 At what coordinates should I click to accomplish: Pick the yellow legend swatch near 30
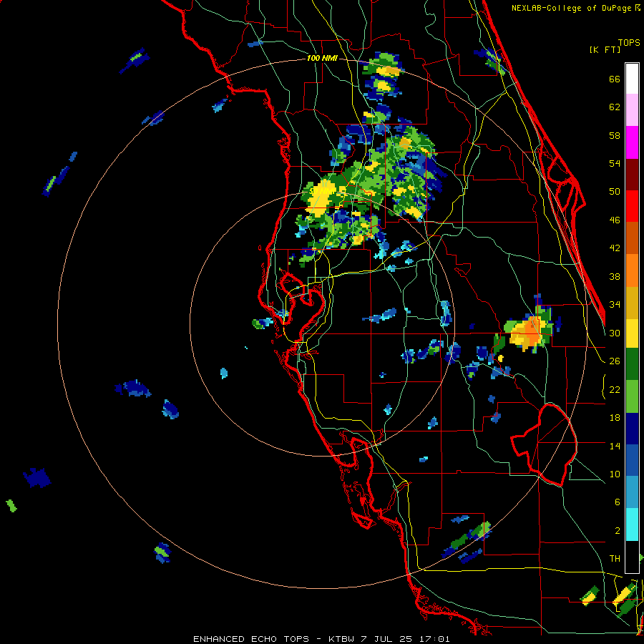click(632, 333)
